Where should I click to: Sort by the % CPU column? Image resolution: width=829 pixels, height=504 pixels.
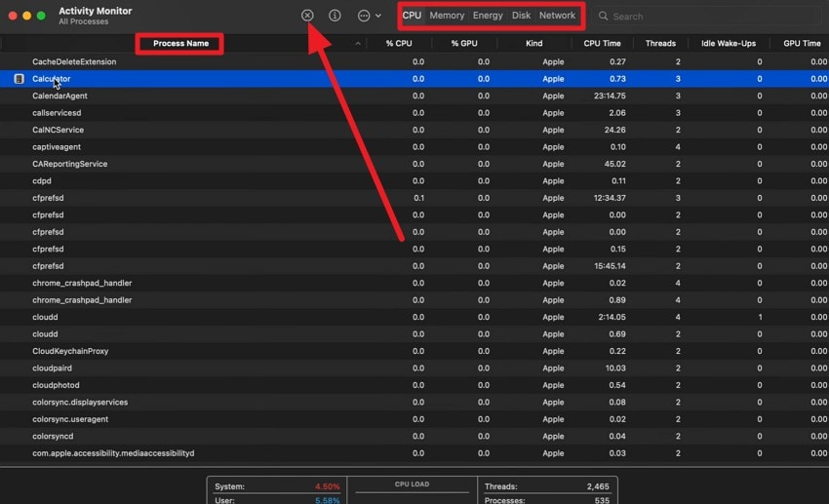pos(399,43)
